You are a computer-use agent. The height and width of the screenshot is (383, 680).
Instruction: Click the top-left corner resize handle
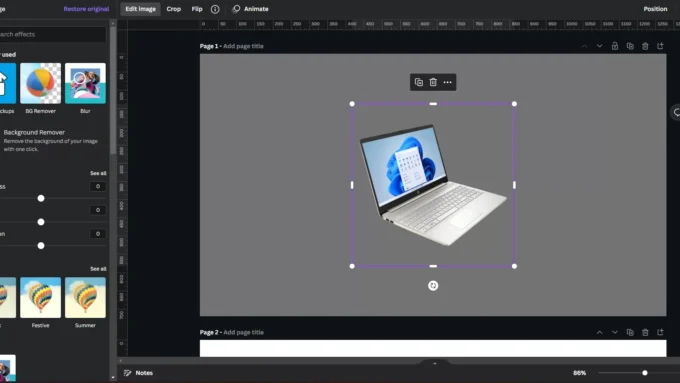[x=352, y=104]
